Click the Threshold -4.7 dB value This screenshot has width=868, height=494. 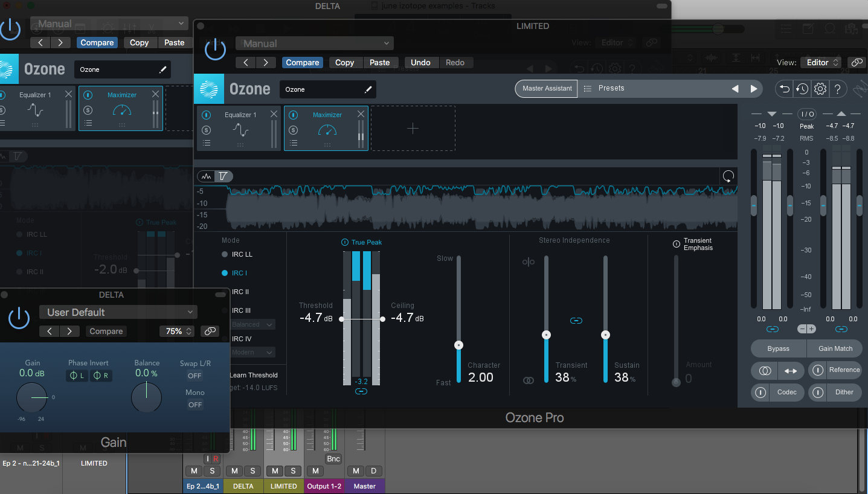tap(316, 318)
